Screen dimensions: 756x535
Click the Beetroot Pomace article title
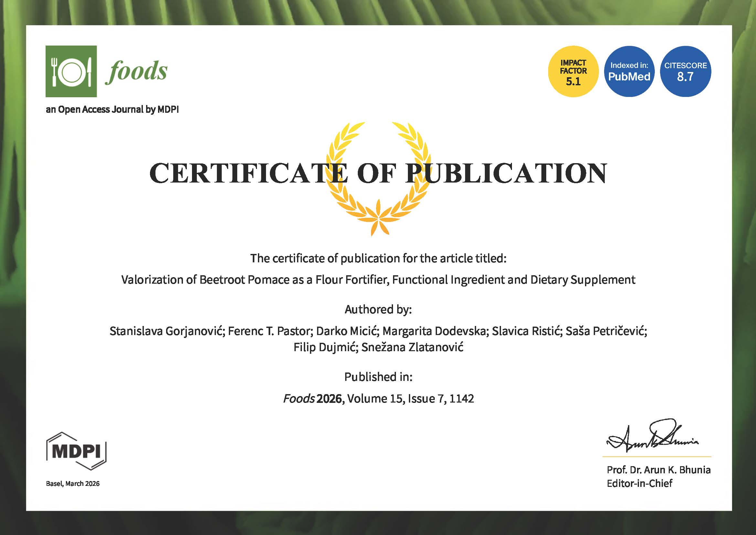point(378,280)
